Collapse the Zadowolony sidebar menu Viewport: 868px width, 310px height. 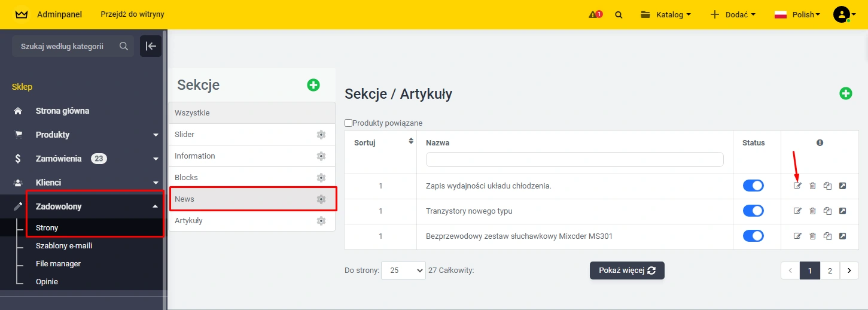click(x=156, y=206)
